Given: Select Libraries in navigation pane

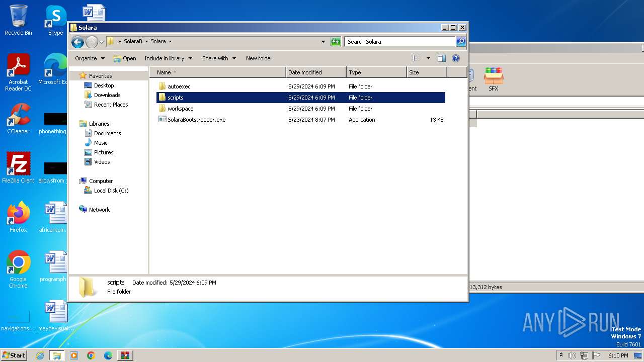Looking at the screenshot, I should coord(99,124).
